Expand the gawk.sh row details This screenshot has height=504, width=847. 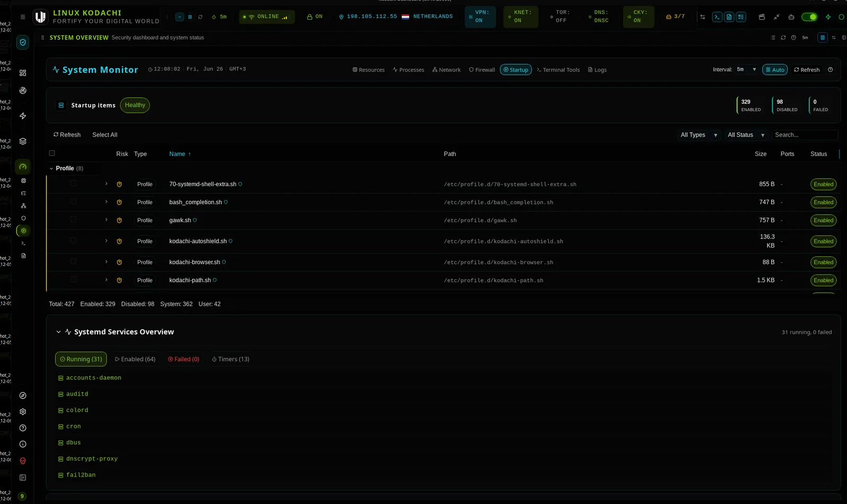coord(106,220)
